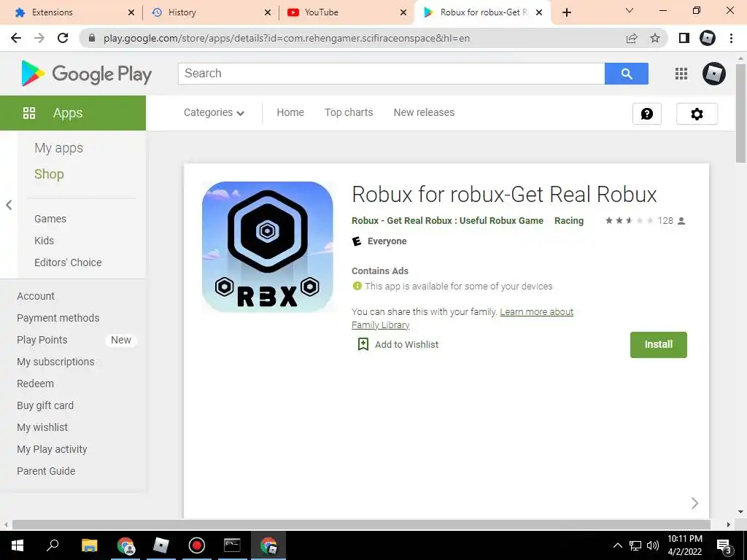Open the tab search chevron in title bar
The width and height of the screenshot is (747, 560).
pos(630,10)
